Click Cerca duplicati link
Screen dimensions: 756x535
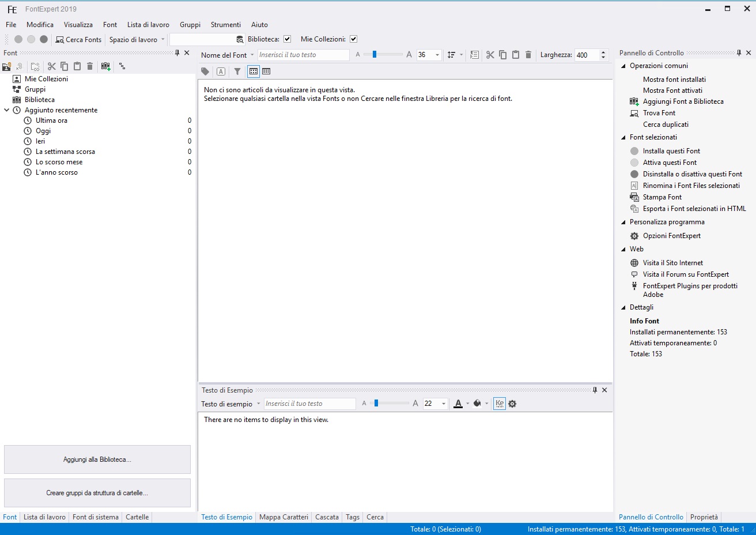(666, 125)
